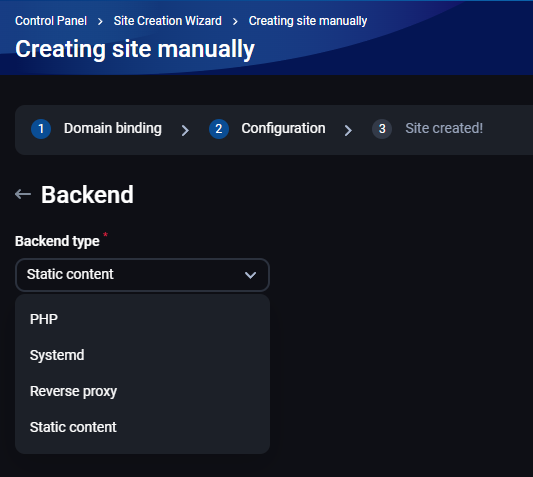Select the Configuration step label
Screen dimensions: 533x477
283,129
